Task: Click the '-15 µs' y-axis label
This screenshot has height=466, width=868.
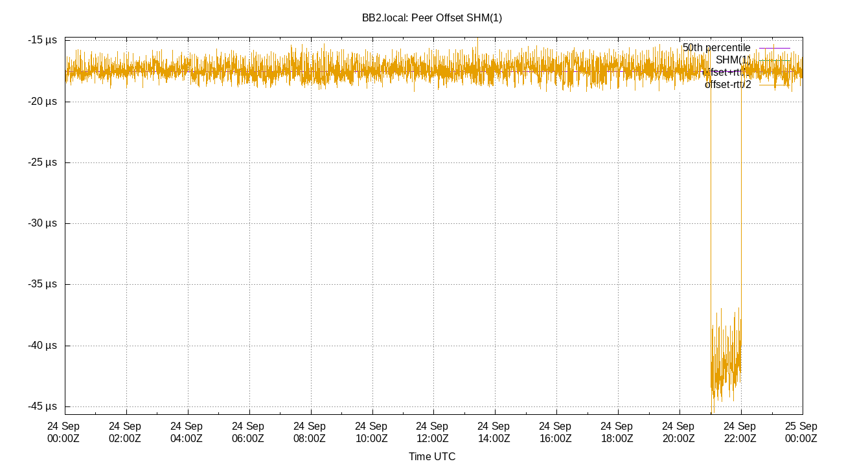Action: [x=43, y=40]
